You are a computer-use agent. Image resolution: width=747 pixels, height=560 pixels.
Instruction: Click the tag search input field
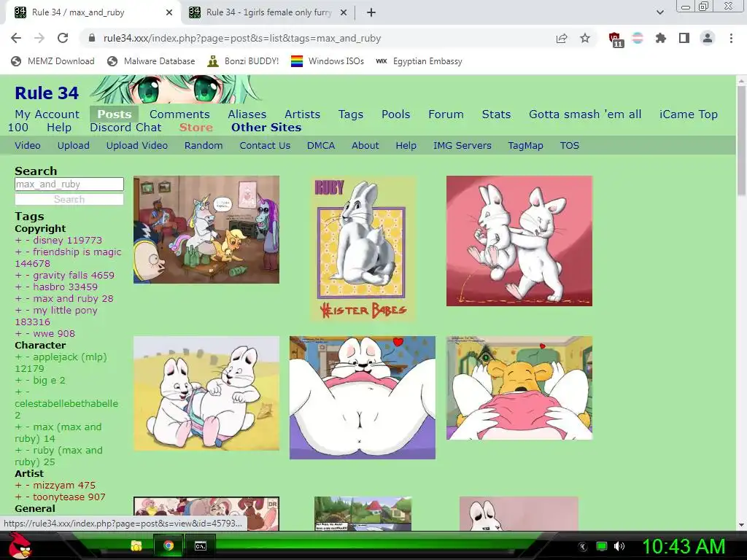[69, 184]
